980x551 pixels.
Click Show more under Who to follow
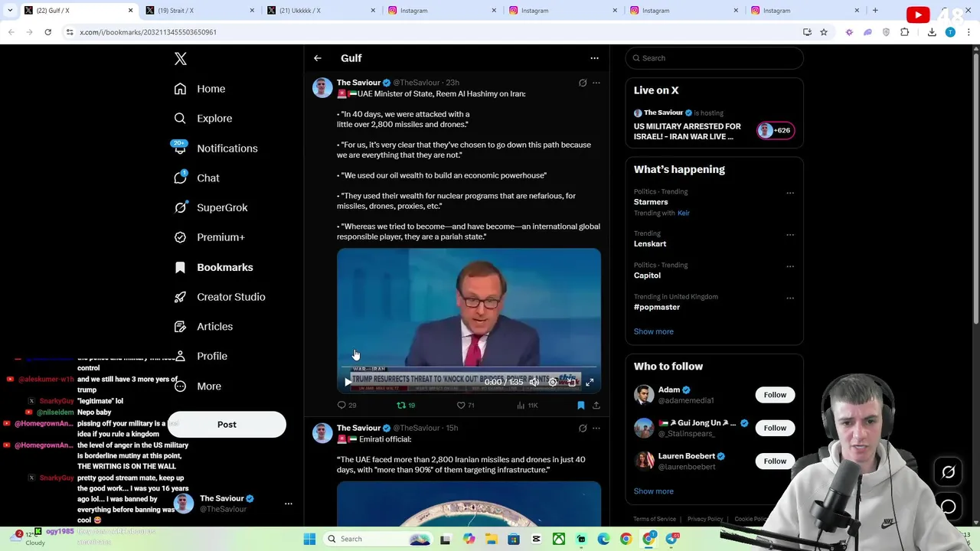[x=653, y=491]
